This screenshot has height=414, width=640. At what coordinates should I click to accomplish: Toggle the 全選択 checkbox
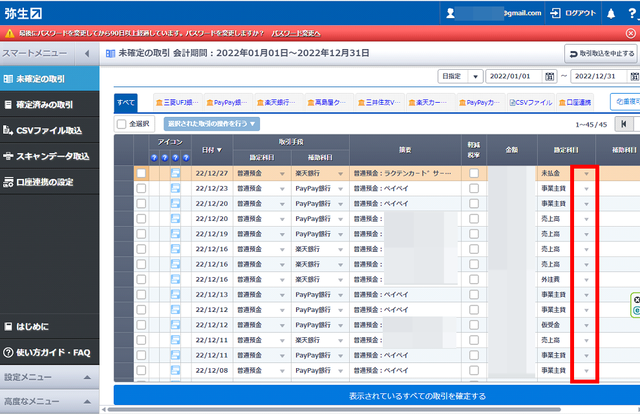point(121,124)
